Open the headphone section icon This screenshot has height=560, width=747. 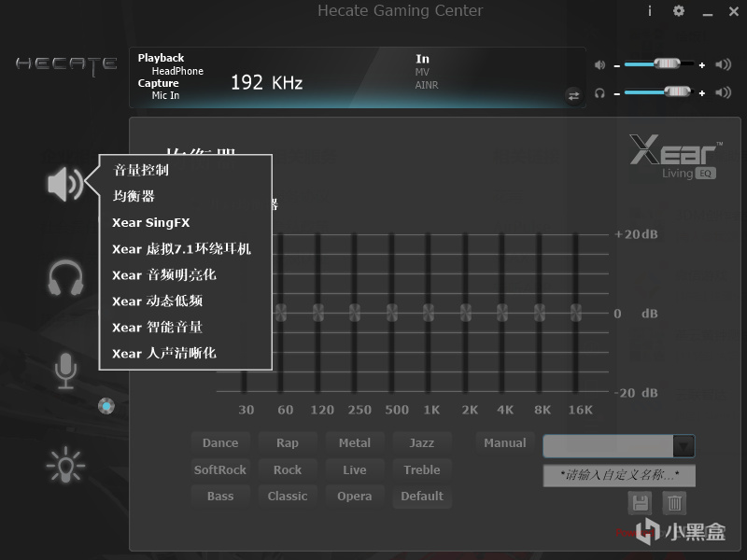[65, 277]
